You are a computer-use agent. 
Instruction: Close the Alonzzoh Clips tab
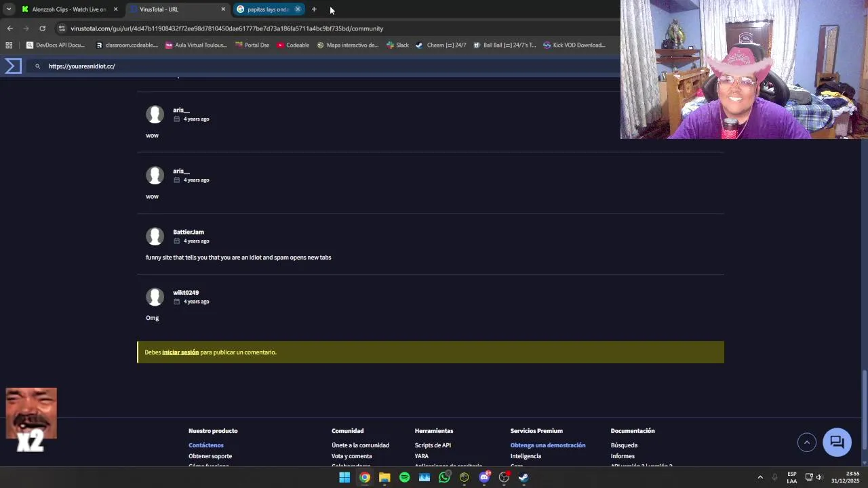(x=115, y=9)
